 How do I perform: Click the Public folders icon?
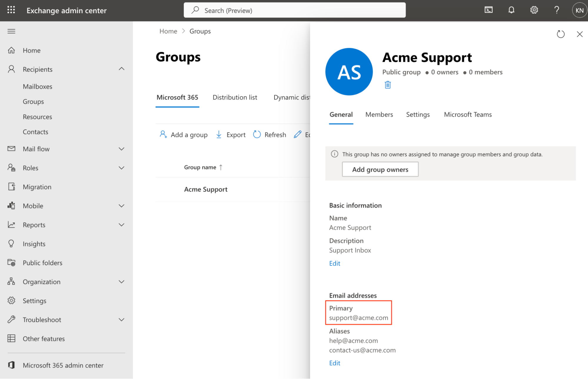pyautogui.click(x=11, y=263)
